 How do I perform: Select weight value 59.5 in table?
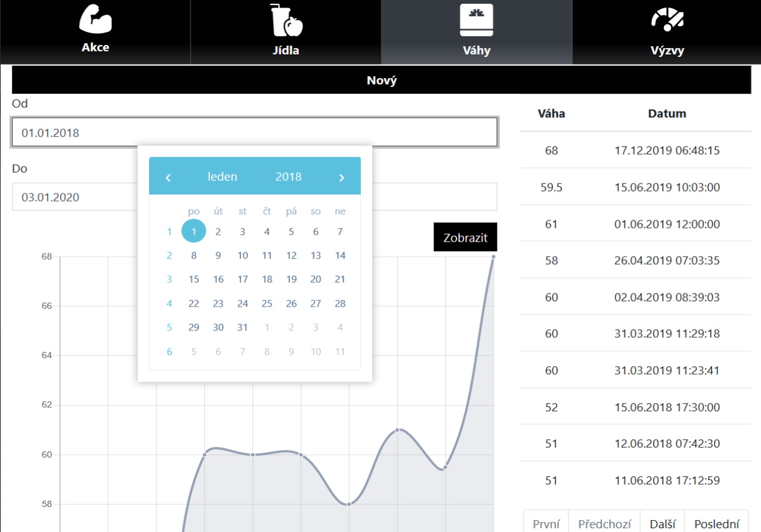pyautogui.click(x=551, y=187)
